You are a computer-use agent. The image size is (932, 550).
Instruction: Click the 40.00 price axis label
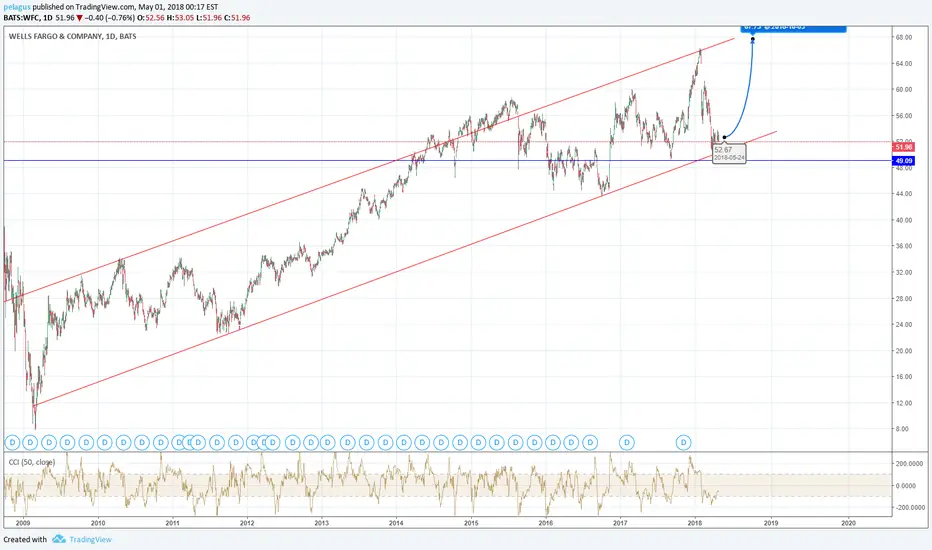pos(903,220)
